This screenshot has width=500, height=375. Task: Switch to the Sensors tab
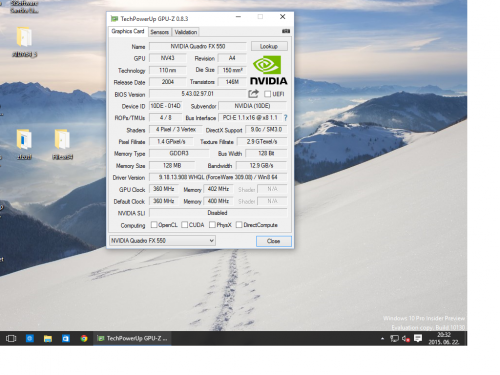click(159, 32)
